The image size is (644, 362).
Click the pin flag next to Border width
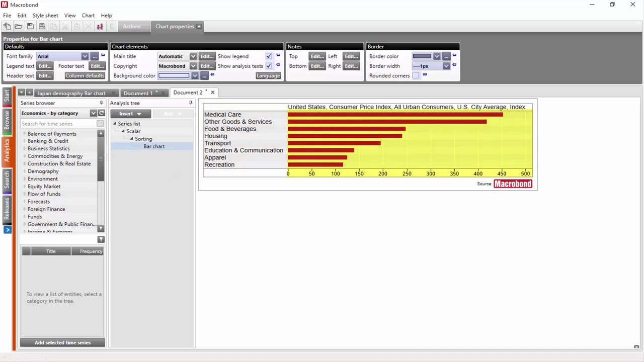tap(454, 65)
